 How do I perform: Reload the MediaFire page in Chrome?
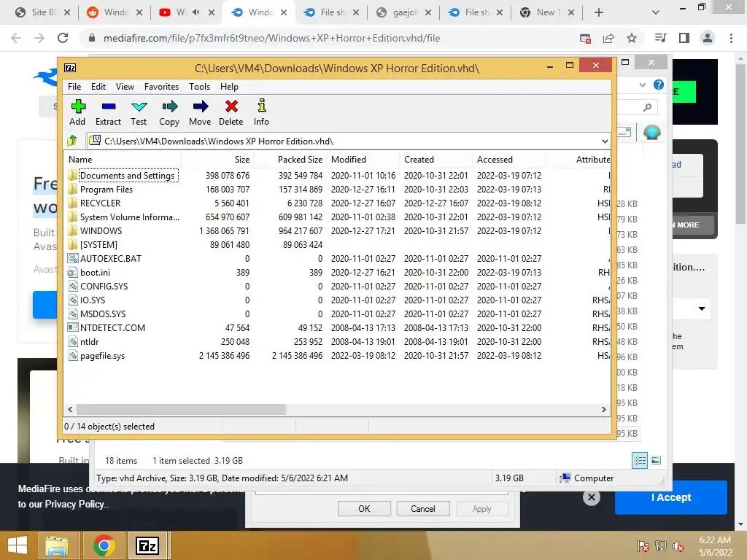coord(63,38)
